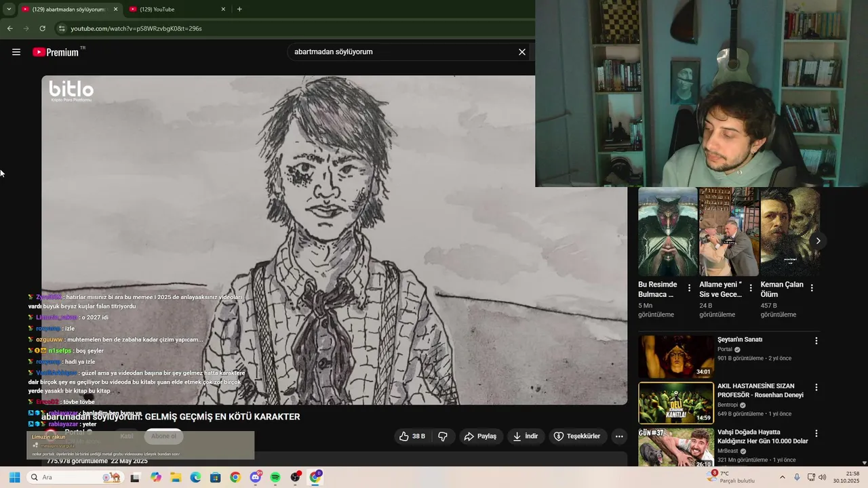This screenshot has height=488, width=868.
Task: Reload the current page
Action: point(42,28)
